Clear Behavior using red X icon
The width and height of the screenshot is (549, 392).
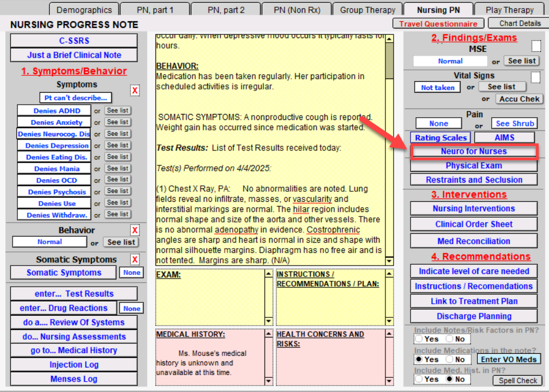pyautogui.click(x=135, y=230)
